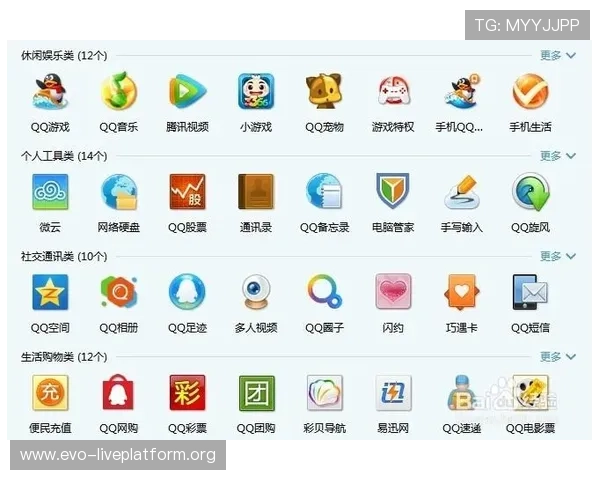This screenshot has height=480, width=600.
Task: Launch the QQ电影票 movie ticket icon
Action: tap(530, 393)
